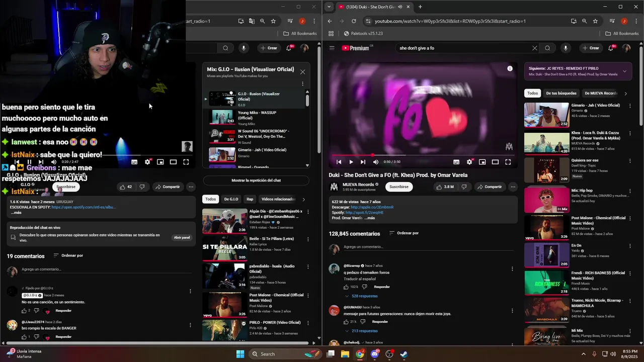This screenshot has width=644, height=362.
Task: Select De tus búsquedas chip
Action: click(561, 93)
